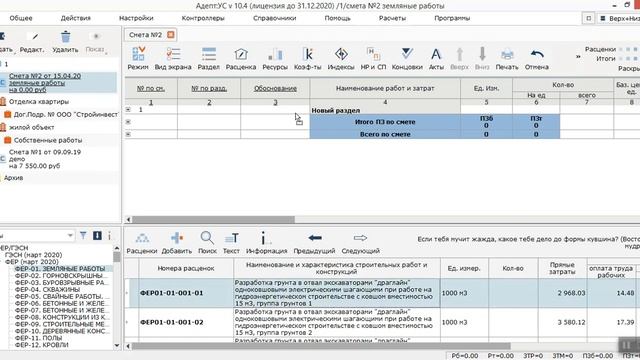Screen dimensions: 640x360
Task: Click the filter funnel icon
Action: pyautogui.click(x=83, y=236)
